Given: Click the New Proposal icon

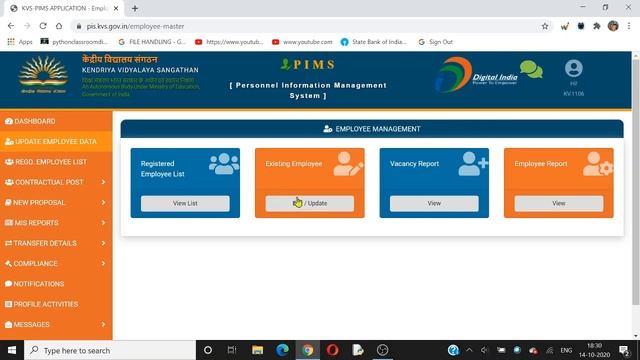Looking at the screenshot, I should [x=8, y=202].
